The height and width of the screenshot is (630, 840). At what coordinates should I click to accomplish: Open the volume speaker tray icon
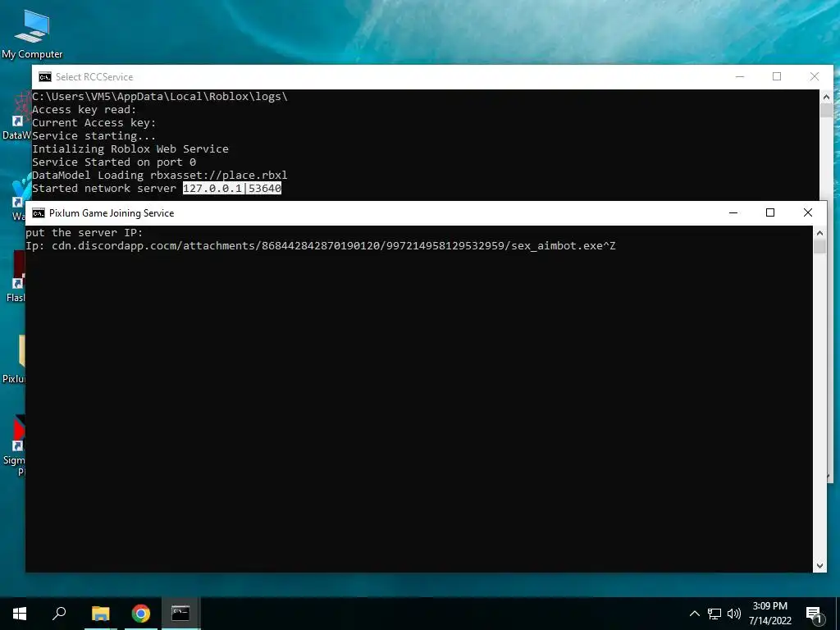pos(734,614)
